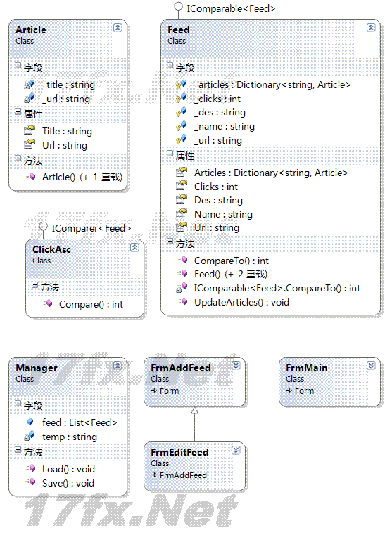This screenshot has height=533, width=392.
Task: Collapse the Feed class box with chevron
Action: (x=371, y=28)
